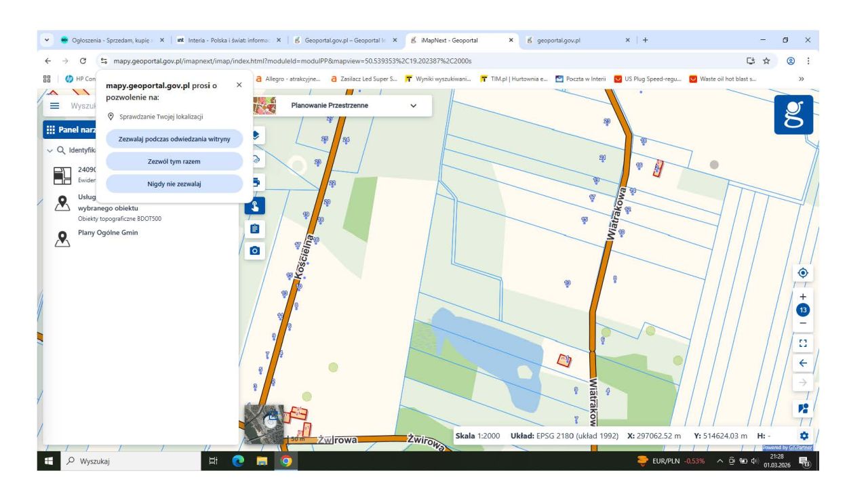The image size is (868, 496).
Task: Go back to previous map extent
Action: (804, 363)
